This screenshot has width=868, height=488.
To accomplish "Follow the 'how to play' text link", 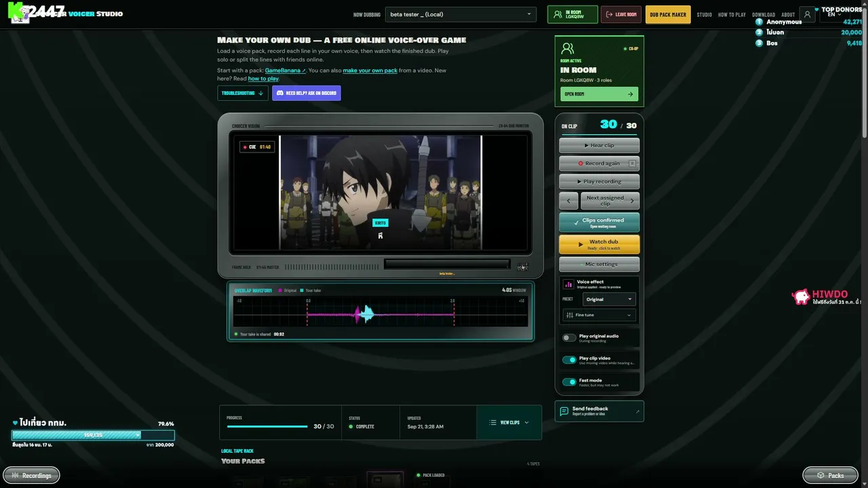I will click(263, 79).
